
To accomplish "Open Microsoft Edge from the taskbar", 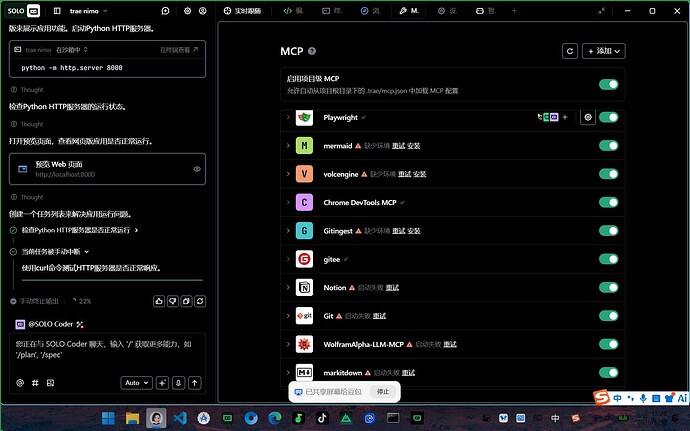I will pos(275,418).
